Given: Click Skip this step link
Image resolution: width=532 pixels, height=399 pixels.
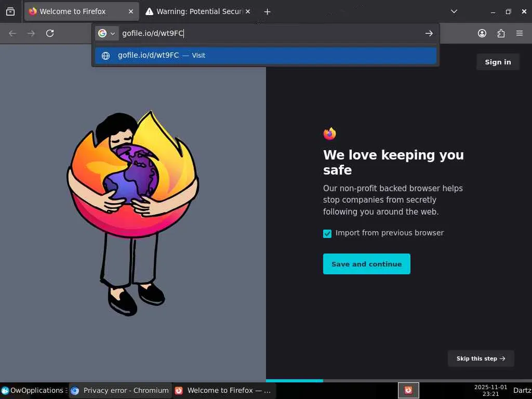Looking at the screenshot, I should tap(481, 358).
